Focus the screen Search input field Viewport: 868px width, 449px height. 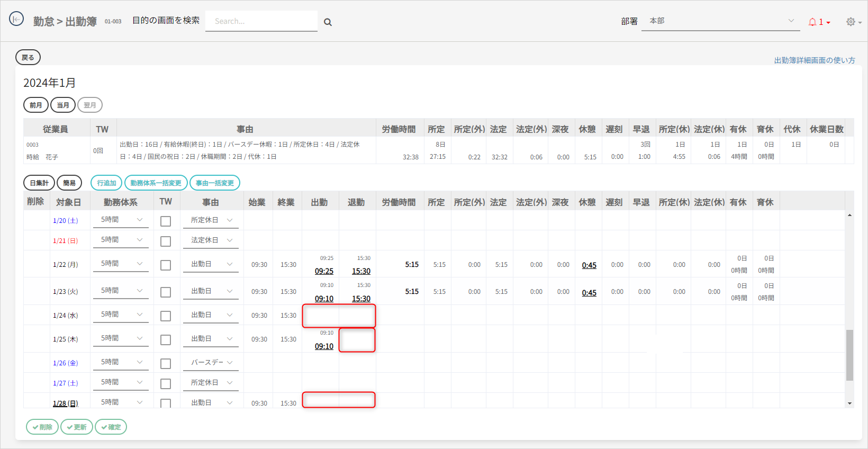[x=261, y=21]
